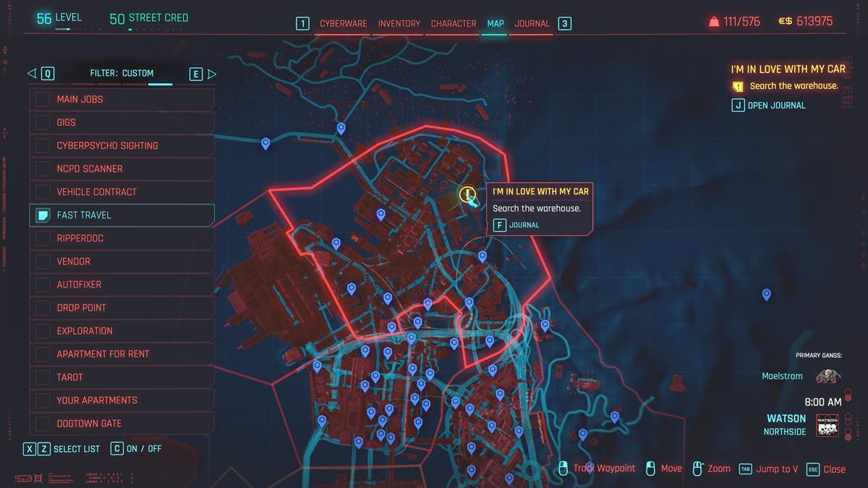This screenshot has width=868, height=488.
Task: Click the Track Waypoint mouse icon
Action: click(563, 468)
